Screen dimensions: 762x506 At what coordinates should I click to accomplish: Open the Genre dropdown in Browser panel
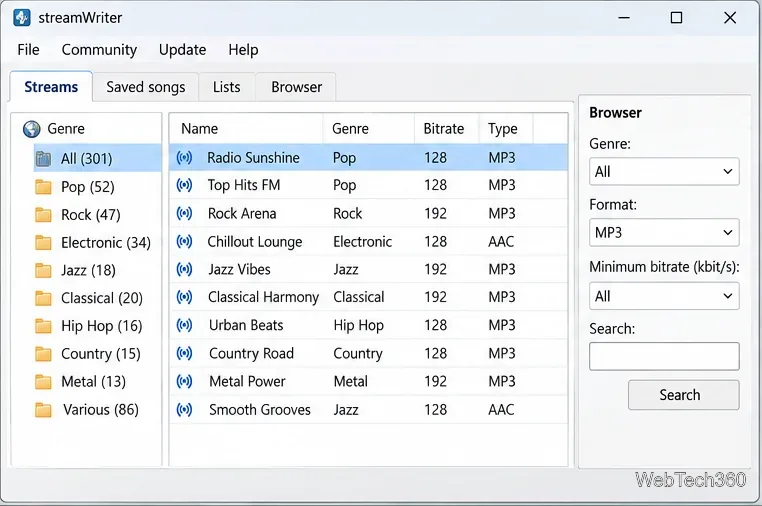tap(664, 172)
